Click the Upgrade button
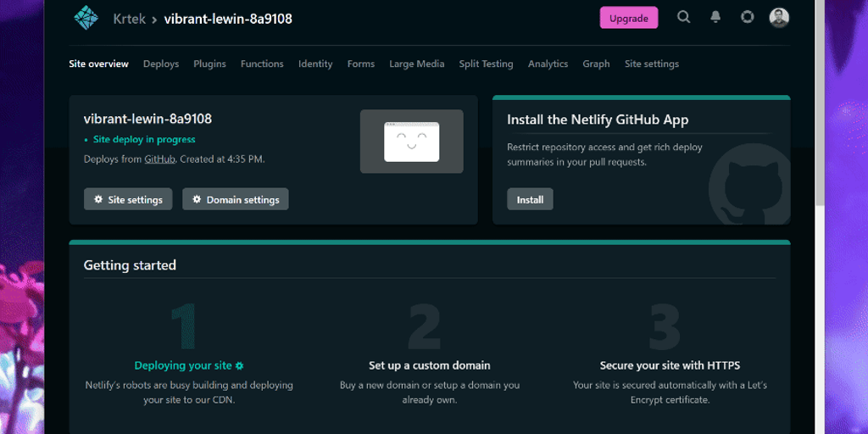This screenshot has width=868, height=434. point(629,18)
